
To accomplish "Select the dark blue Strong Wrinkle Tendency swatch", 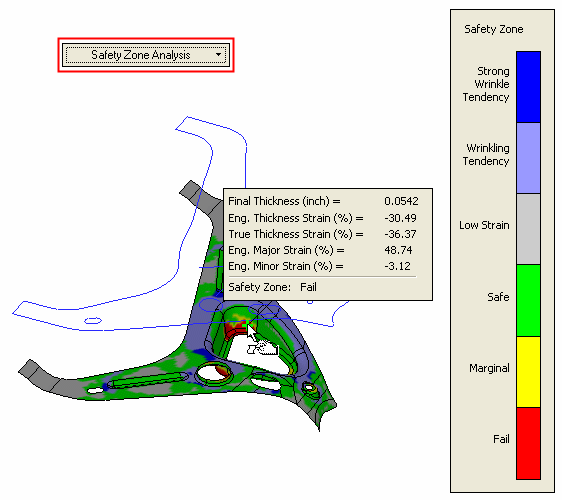I will tap(528, 87).
